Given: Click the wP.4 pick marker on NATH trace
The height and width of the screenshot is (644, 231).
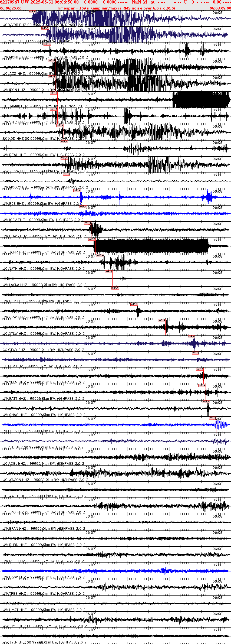Looking at the screenshot, I should 100,255.
